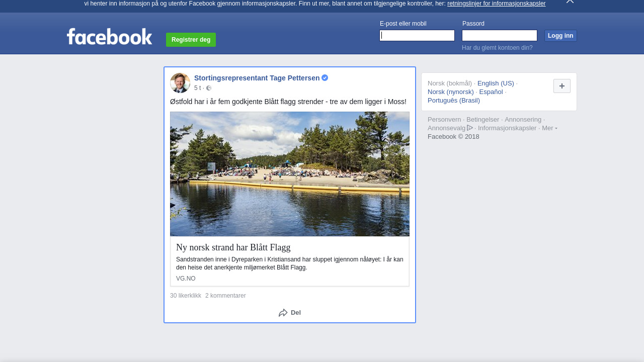The width and height of the screenshot is (644, 362).
Task: Click the Facebook logo
Action: (x=109, y=36)
